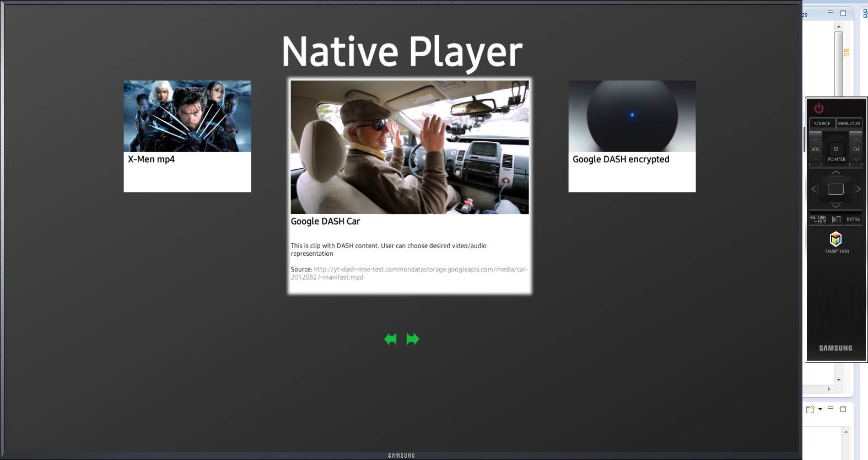The width and height of the screenshot is (868, 460).
Task: Click the Native Player heading
Action: click(402, 52)
